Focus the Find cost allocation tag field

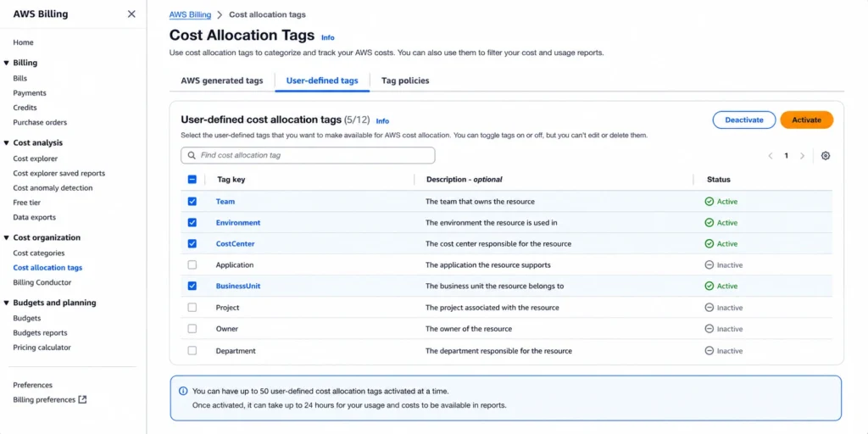click(308, 156)
